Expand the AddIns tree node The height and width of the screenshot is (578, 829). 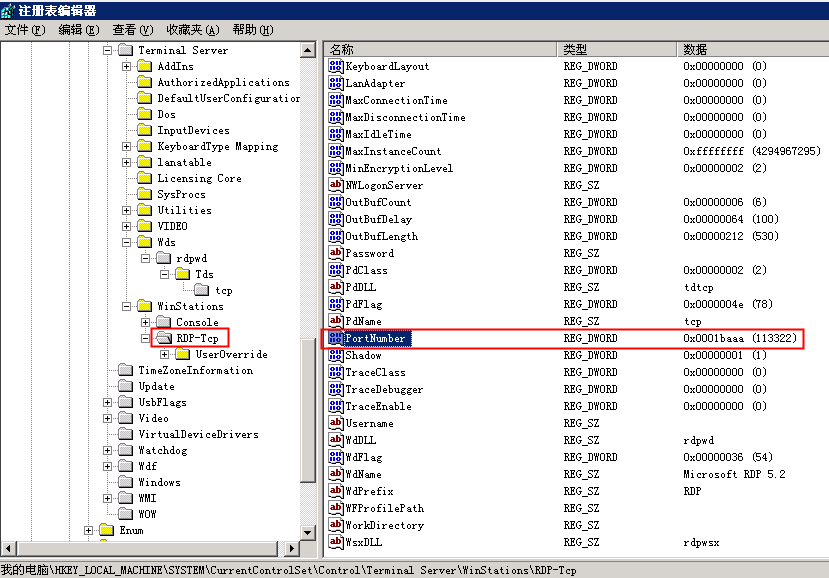pyautogui.click(x=127, y=66)
